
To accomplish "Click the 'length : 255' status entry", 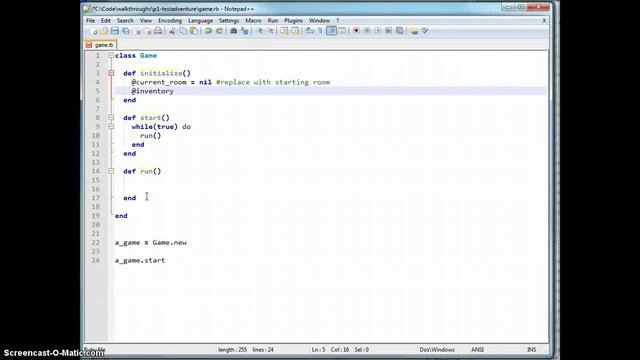I will coord(232,350).
